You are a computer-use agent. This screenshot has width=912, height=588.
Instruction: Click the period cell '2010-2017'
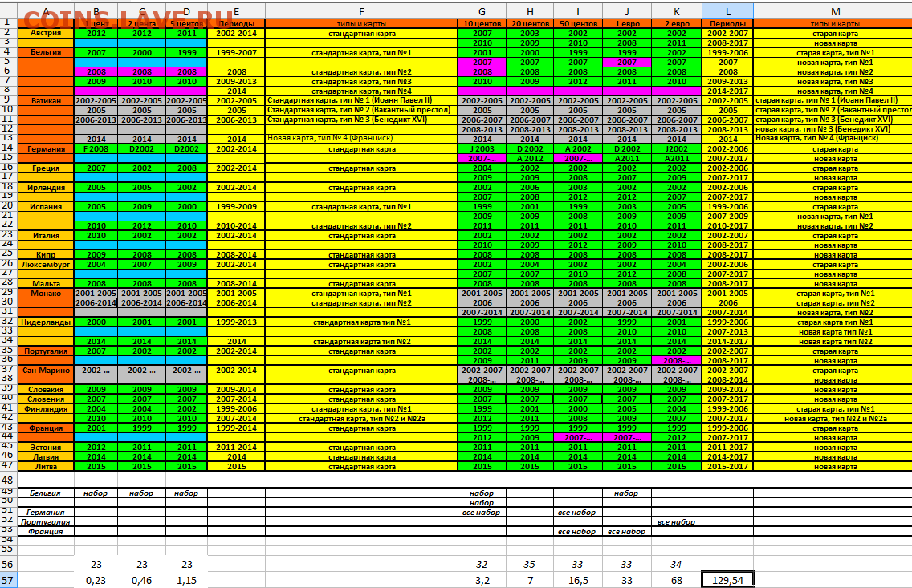(727, 226)
